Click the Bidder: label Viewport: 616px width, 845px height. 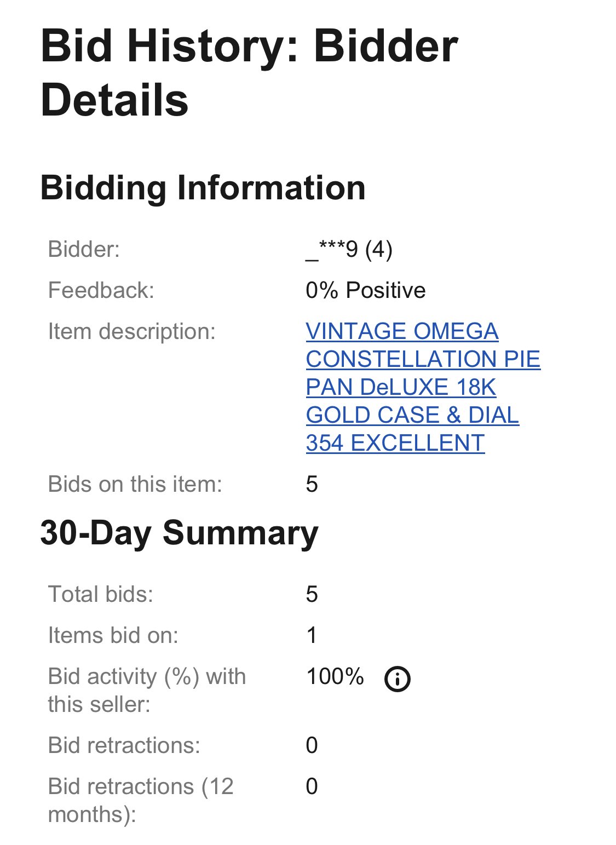tap(84, 249)
